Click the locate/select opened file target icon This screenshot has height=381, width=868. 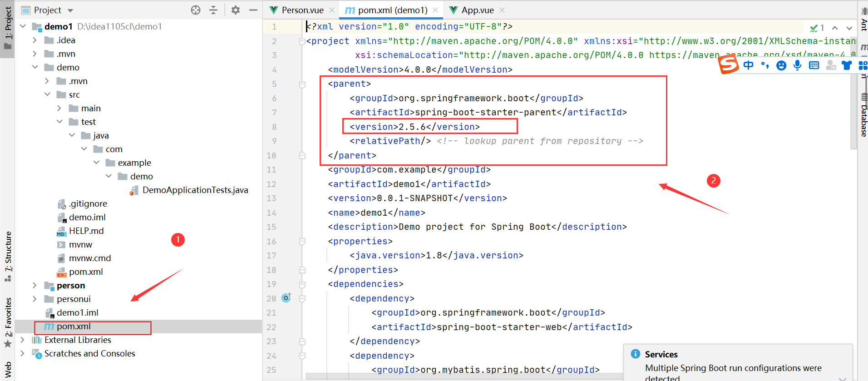(x=196, y=10)
